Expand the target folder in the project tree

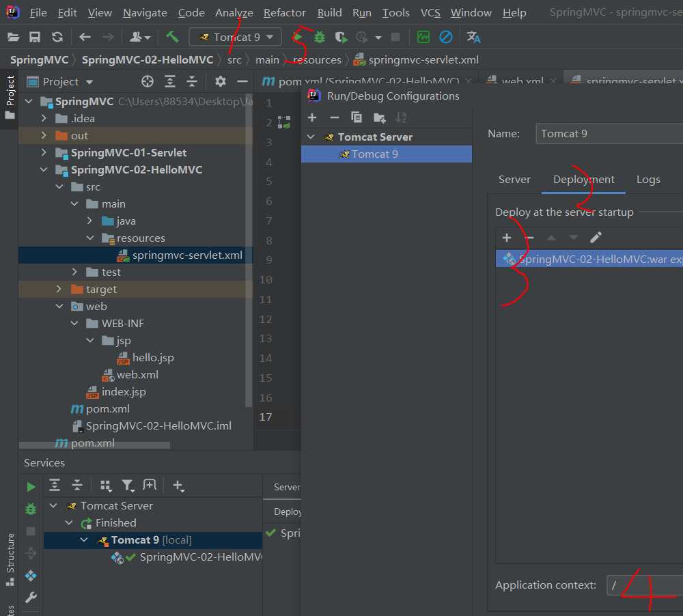click(60, 290)
